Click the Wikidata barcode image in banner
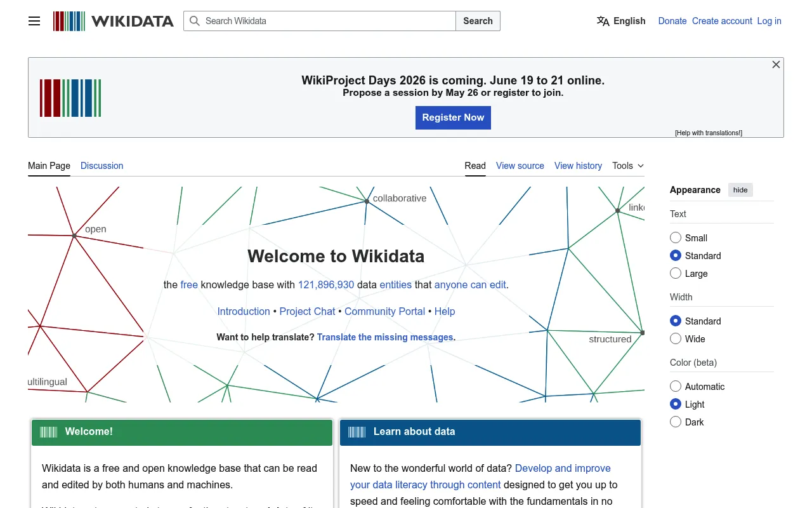Viewport: 812px width, 508px height. [x=70, y=98]
